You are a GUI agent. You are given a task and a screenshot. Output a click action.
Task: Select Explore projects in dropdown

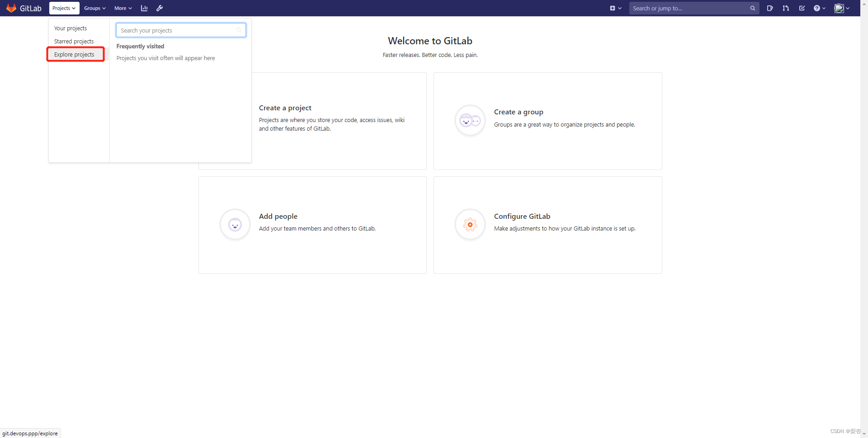[x=75, y=54]
